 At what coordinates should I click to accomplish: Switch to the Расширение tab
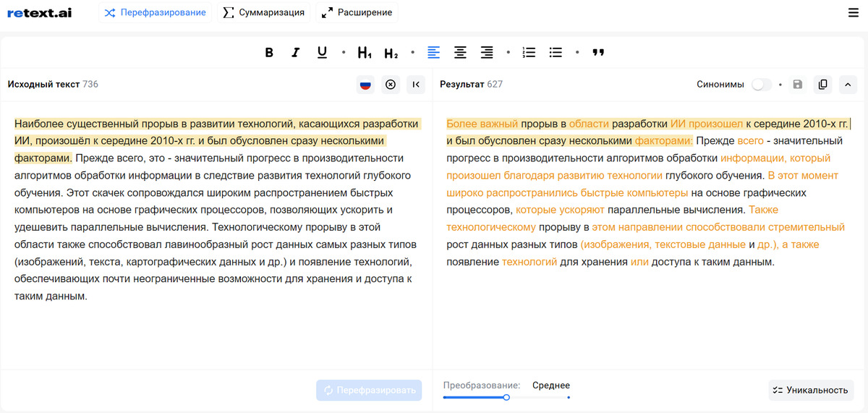click(x=357, y=13)
